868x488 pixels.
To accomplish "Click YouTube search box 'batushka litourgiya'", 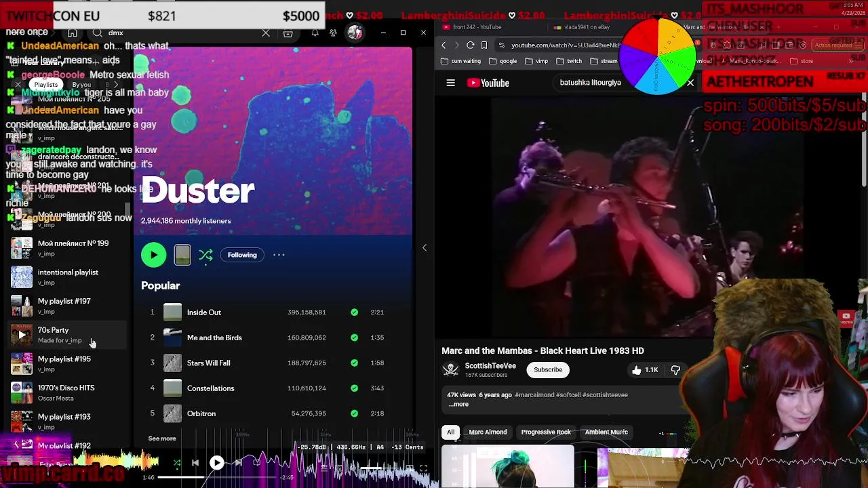I will coord(590,83).
